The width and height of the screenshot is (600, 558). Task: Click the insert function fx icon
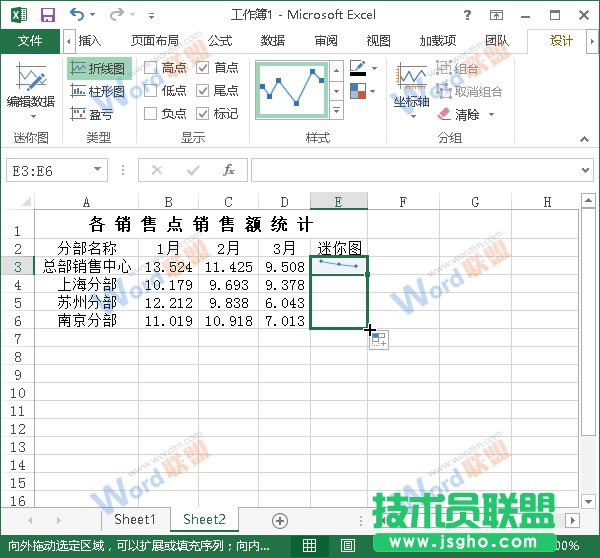pyautogui.click(x=229, y=170)
